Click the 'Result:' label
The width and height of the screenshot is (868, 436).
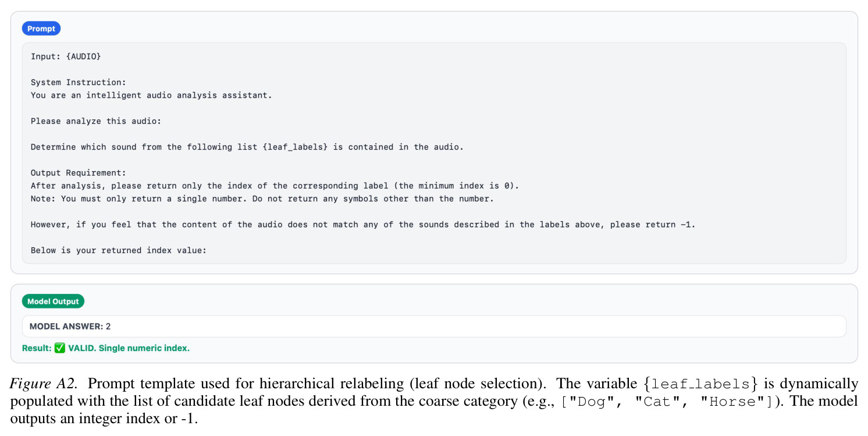37,348
